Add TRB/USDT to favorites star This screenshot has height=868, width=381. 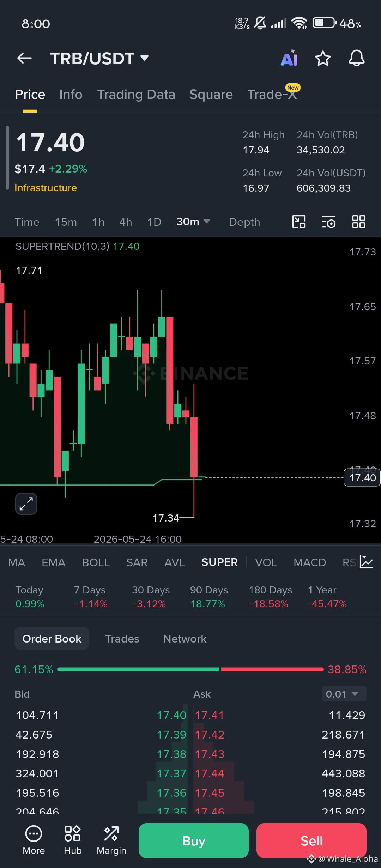[x=323, y=58]
